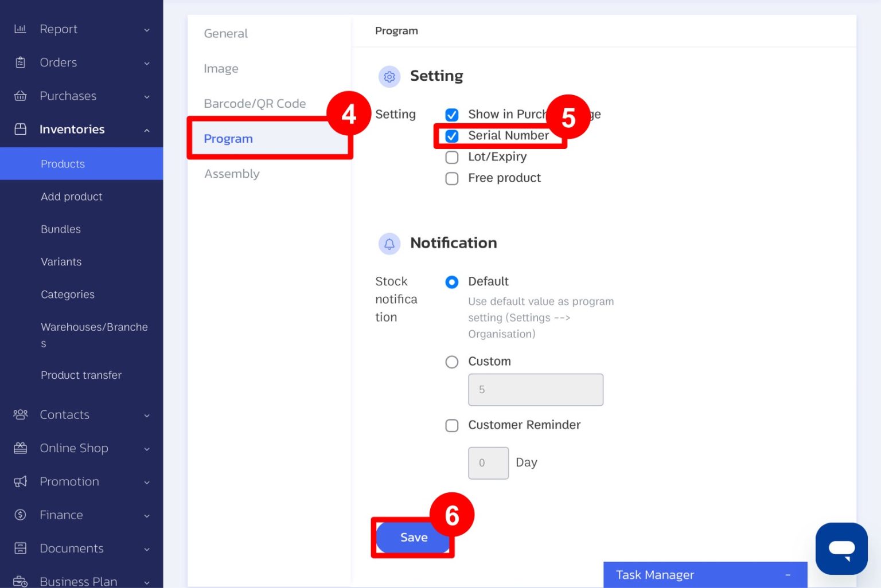Select the Promotion megaphone icon
This screenshot has height=588, width=881.
coord(21,481)
